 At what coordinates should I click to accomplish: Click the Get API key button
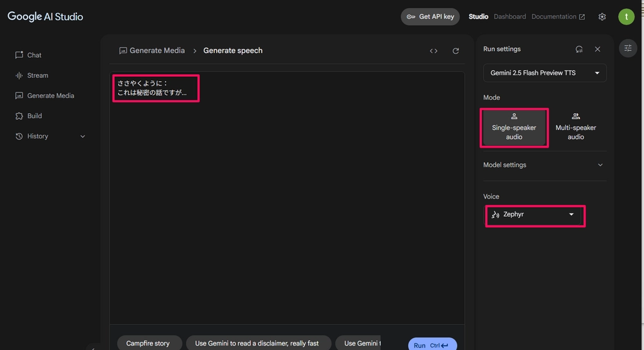tap(430, 17)
